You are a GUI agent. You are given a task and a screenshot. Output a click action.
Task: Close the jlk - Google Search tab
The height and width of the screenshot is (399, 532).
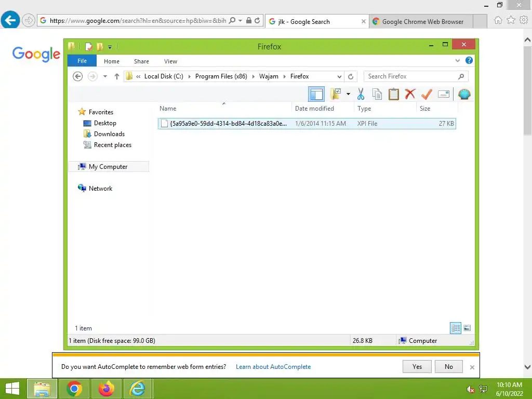pyautogui.click(x=363, y=21)
